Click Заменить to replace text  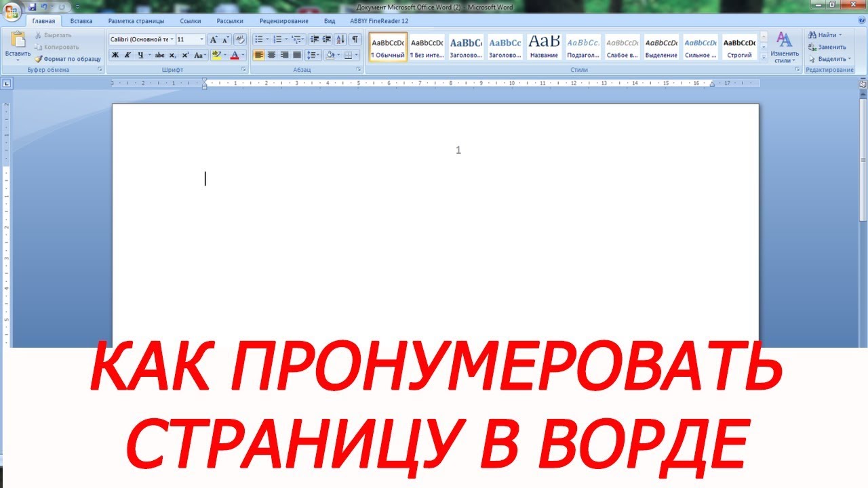827,47
